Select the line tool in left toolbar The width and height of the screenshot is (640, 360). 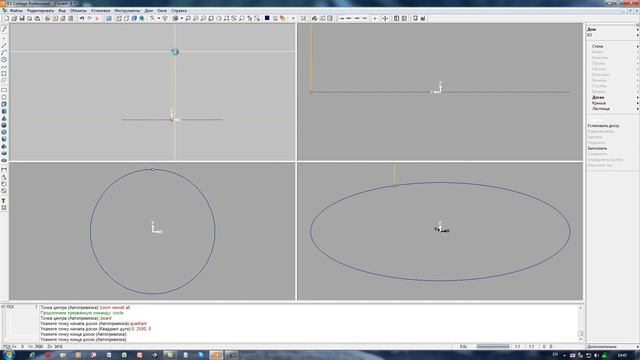tap(4, 45)
